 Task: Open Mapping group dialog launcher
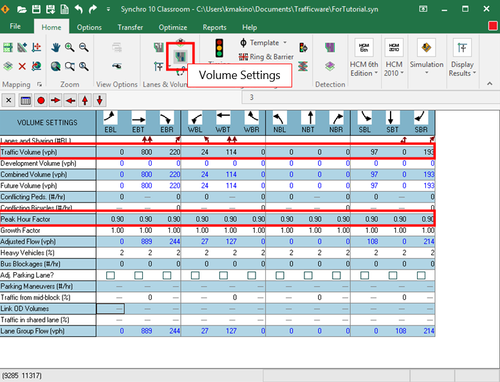(x=40, y=85)
